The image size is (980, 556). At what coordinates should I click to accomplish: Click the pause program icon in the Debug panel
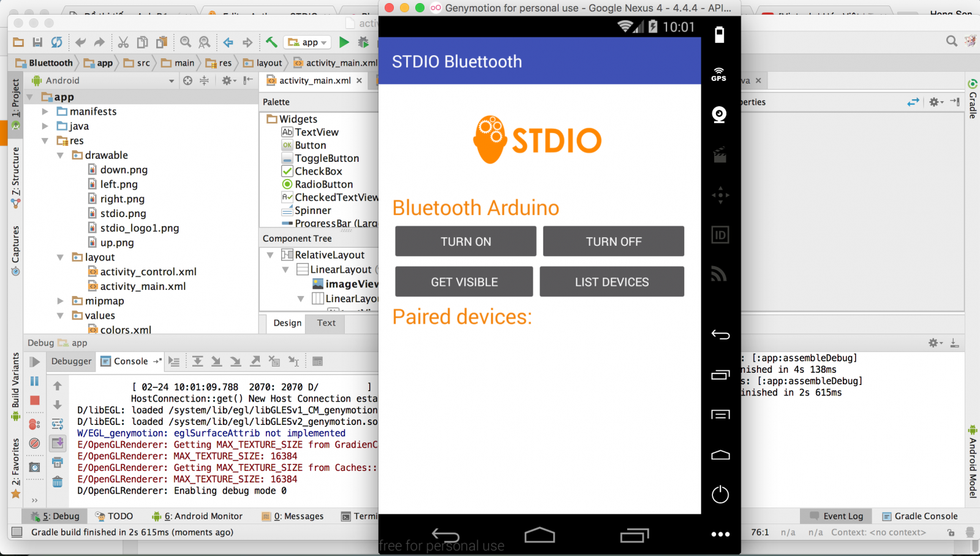35,381
